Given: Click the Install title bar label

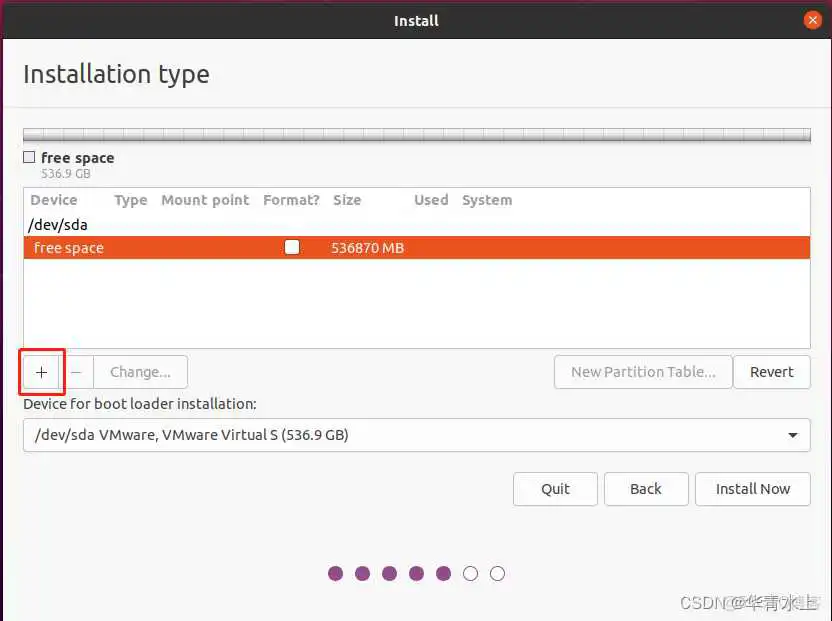Looking at the screenshot, I should point(416,20).
